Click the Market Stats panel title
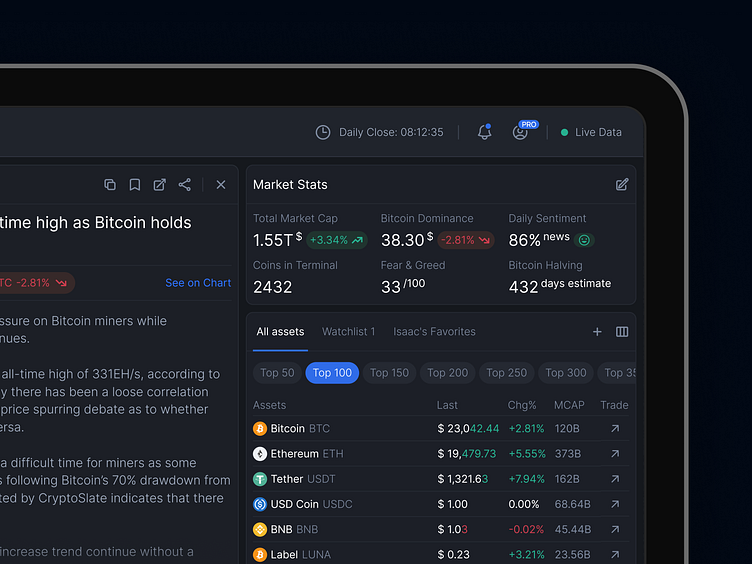 (x=290, y=185)
